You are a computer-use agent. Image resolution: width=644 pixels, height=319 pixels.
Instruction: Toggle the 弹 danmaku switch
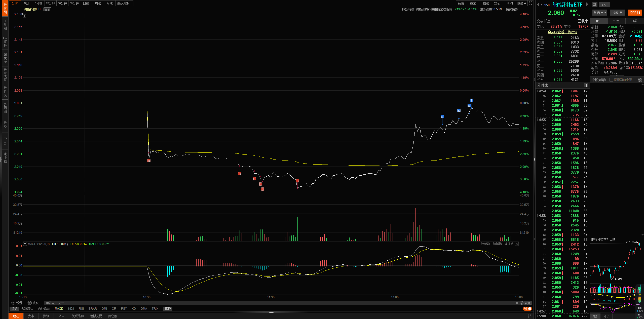(x=528, y=309)
